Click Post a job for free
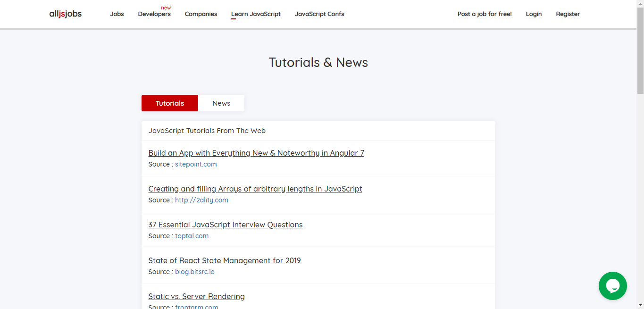This screenshot has width=644, height=309. 485,14
